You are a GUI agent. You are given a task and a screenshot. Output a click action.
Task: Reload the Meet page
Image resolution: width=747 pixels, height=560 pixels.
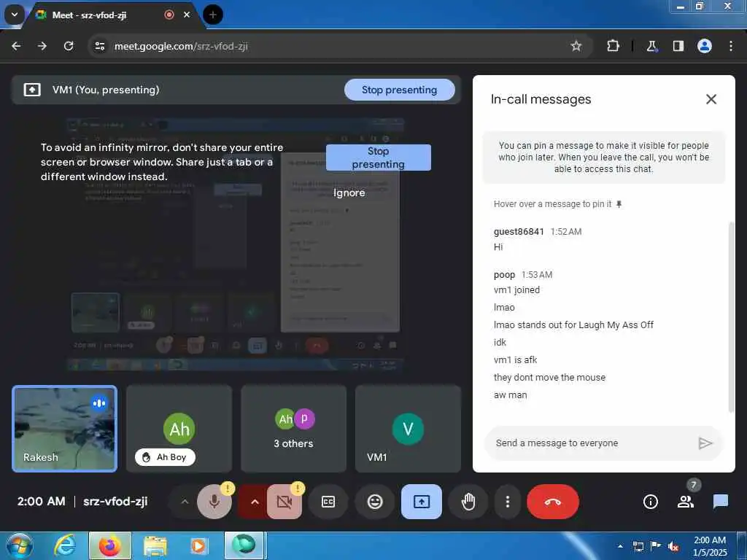pyautogui.click(x=69, y=46)
